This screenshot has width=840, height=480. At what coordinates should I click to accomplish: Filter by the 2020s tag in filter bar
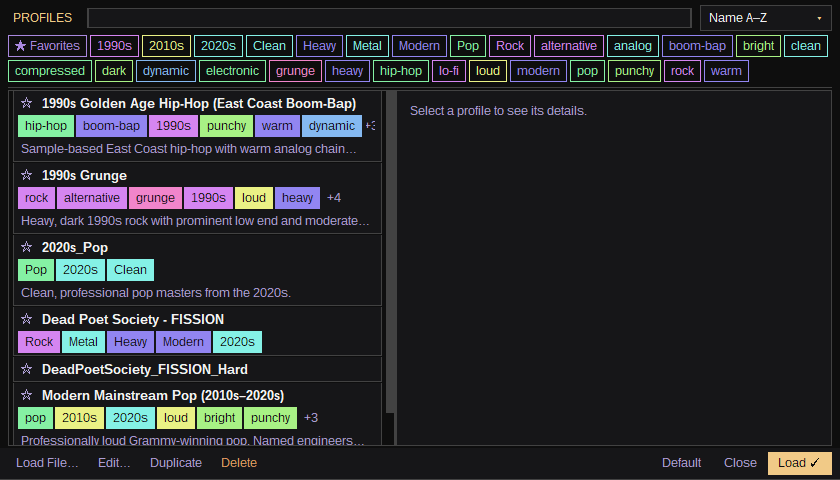[x=219, y=46]
